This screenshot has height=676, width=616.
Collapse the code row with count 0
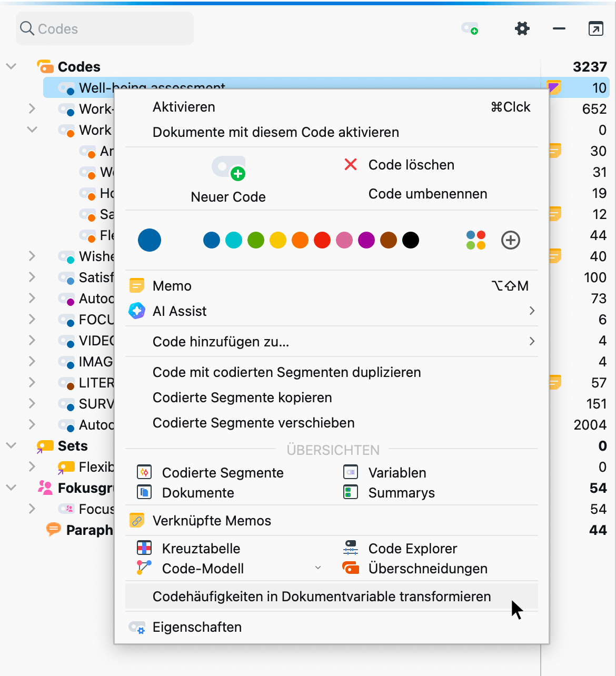32,130
